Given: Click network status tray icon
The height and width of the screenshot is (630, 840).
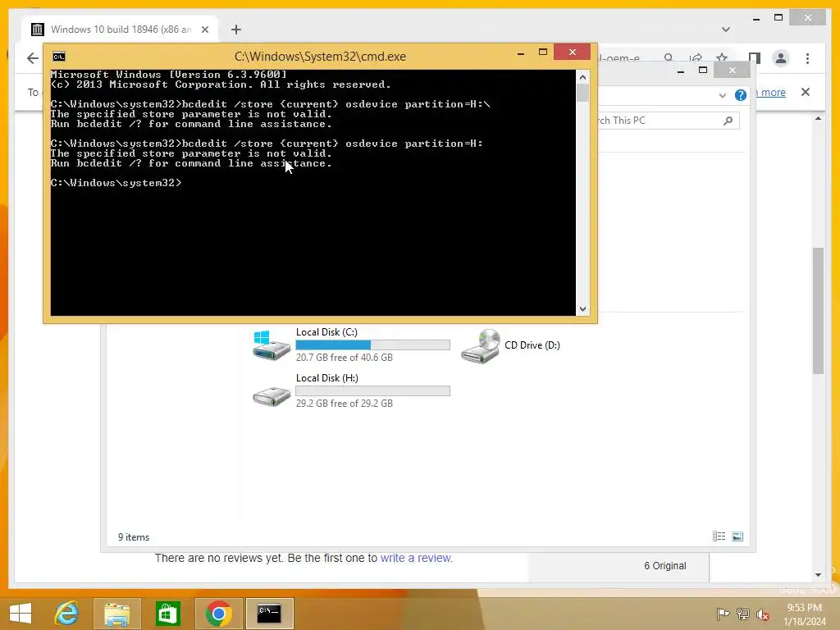Looking at the screenshot, I should point(743,614).
